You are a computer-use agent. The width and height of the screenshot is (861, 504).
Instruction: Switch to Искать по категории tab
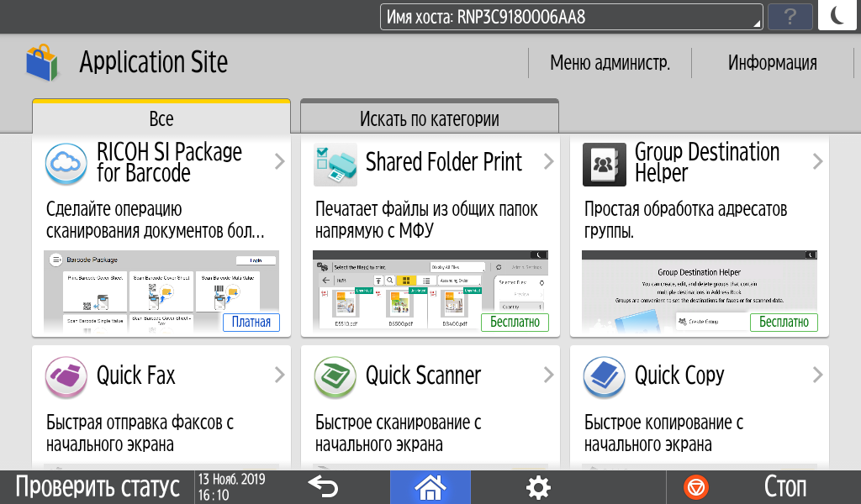coord(430,117)
